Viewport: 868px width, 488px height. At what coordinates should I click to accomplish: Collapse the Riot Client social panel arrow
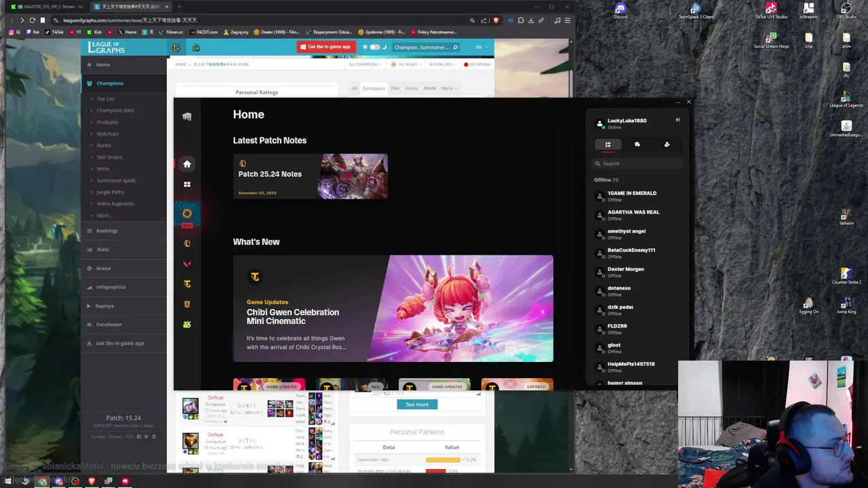tap(677, 120)
